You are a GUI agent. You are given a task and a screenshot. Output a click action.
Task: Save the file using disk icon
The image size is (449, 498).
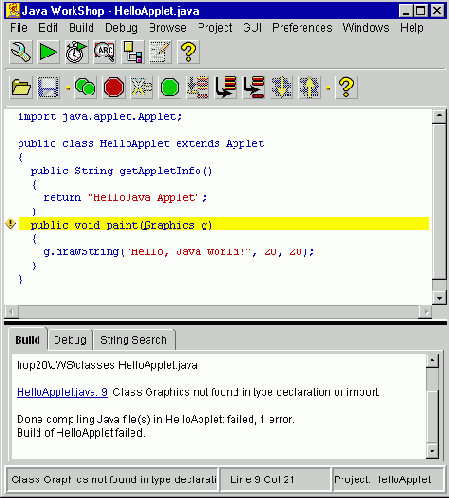pyautogui.click(x=48, y=87)
